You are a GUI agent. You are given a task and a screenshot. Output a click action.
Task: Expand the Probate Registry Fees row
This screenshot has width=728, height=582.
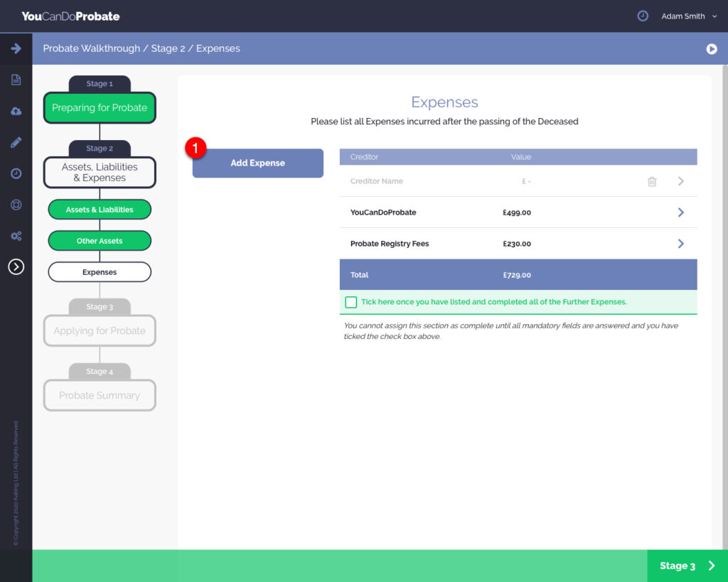pyautogui.click(x=680, y=244)
